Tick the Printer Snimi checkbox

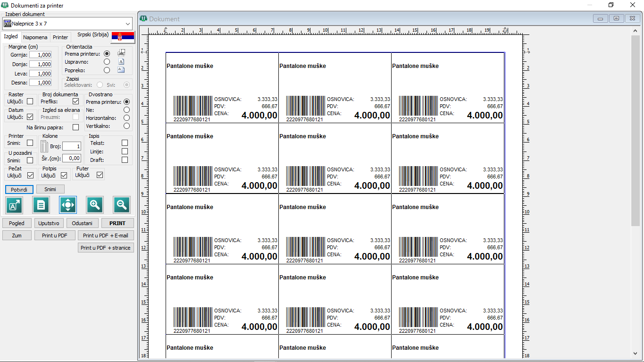30,143
